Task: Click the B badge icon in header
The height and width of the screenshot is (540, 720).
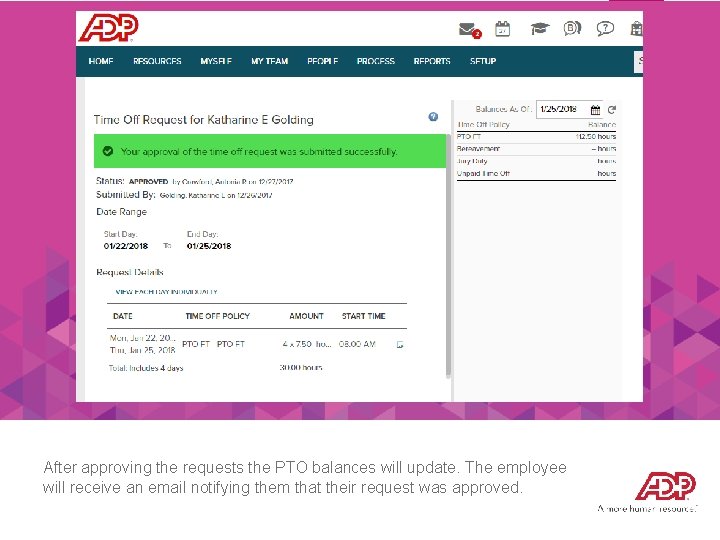Action: pyautogui.click(x=572, y=28)
